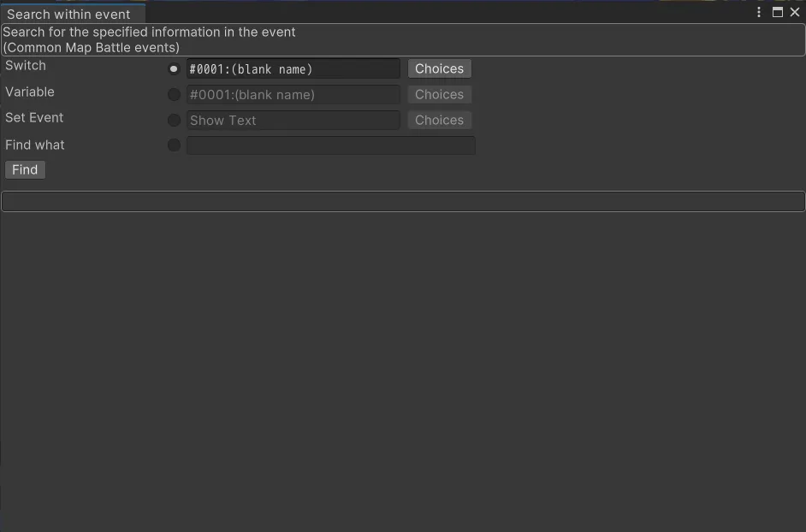The height and width of the screenshot is (532, 806).
Task: Select the Variable radio button
Action: coord(175,95)
